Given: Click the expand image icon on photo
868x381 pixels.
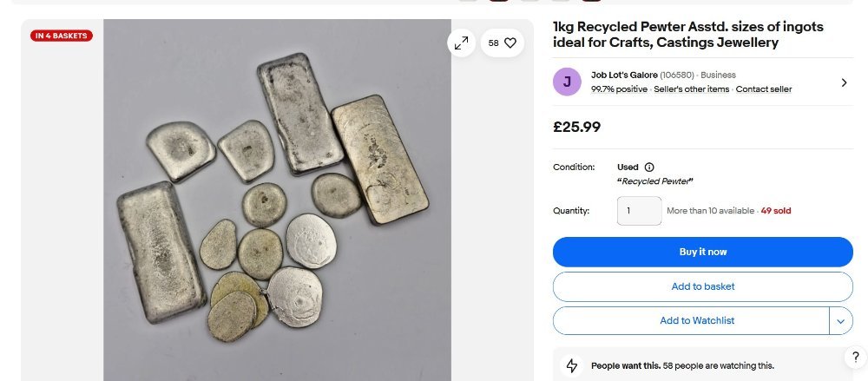Looking at the screenshot, I should coord(461,43).
